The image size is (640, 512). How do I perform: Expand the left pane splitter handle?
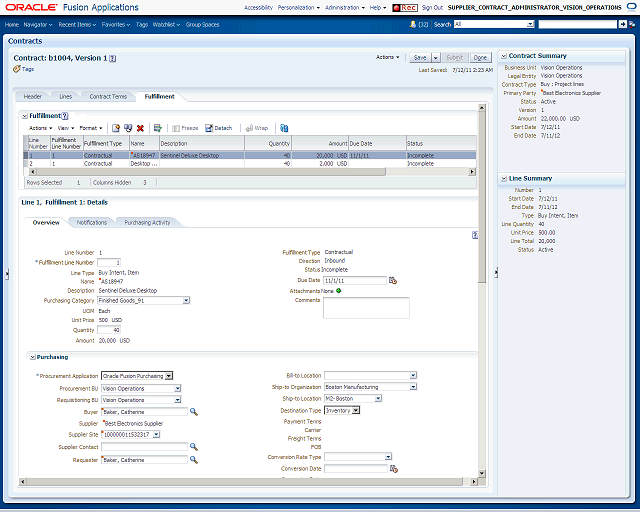coord(7,274)
